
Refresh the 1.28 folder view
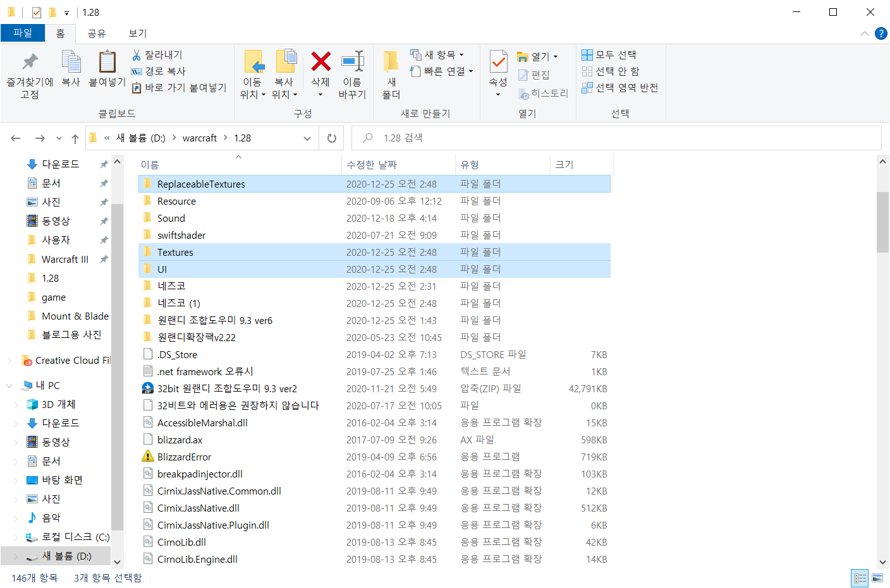pos(332,138)
